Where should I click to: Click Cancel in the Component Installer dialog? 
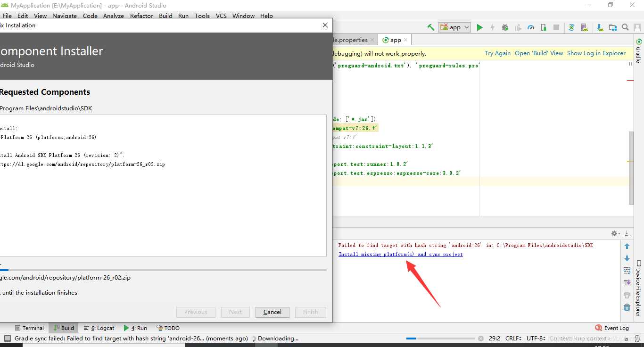[x=272, y=312]
